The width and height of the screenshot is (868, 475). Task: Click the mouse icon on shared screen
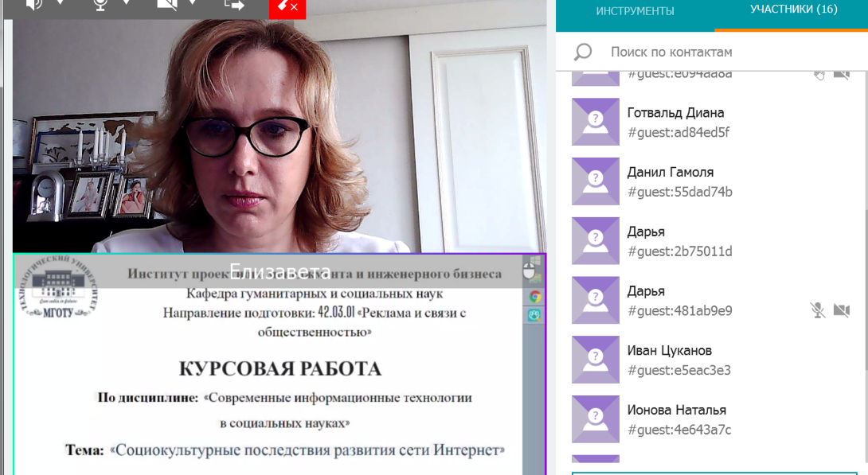(x=530, y=271)
